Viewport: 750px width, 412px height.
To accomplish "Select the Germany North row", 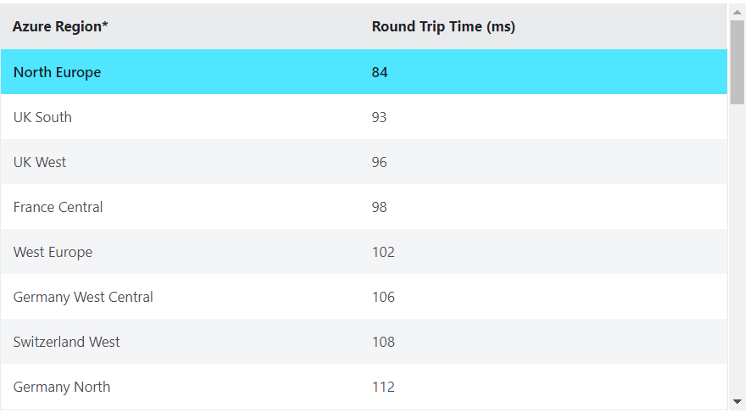I will (x=364, y=386).
